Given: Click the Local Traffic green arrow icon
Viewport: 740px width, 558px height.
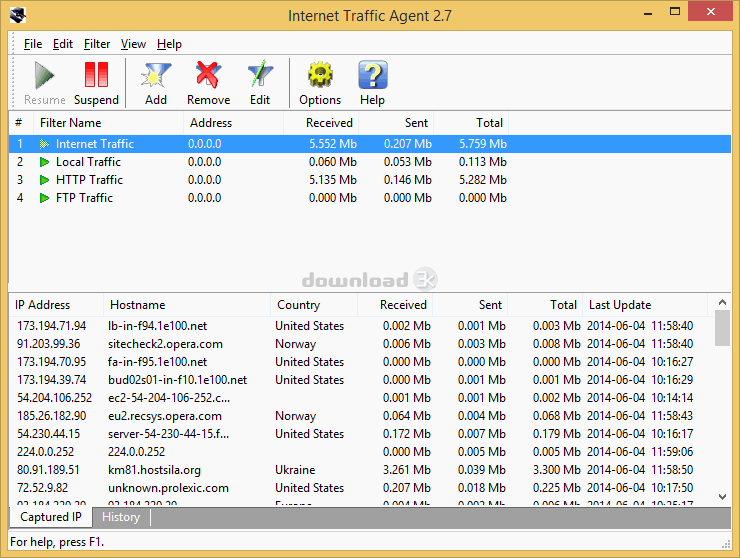Looking at the screenshot, I should click(44, 162).
